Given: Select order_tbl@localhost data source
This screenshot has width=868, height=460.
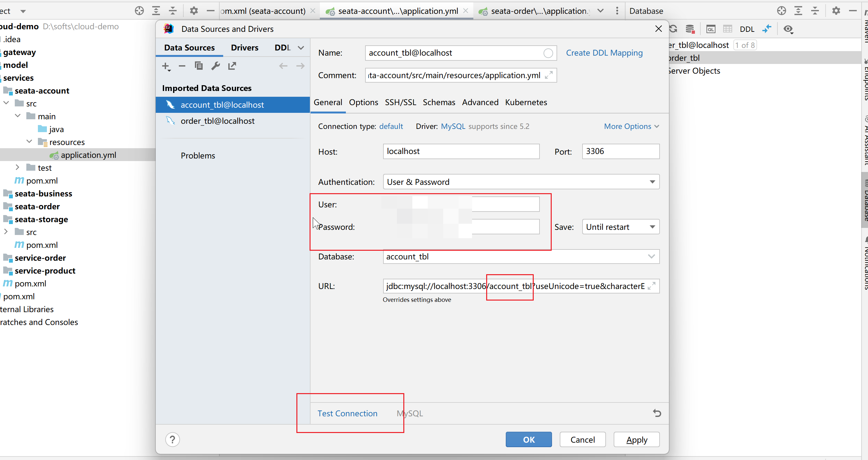Looking at the screenshot, I should click(x=232, y=121).
